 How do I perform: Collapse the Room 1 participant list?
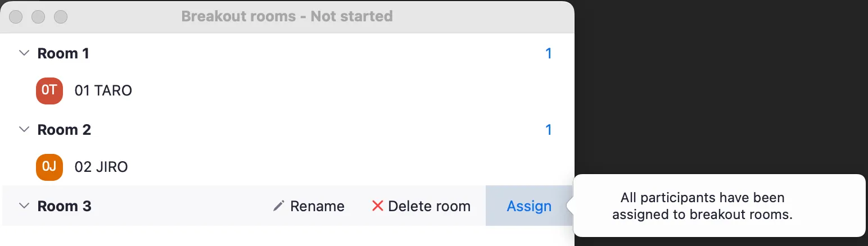[24, 53]
